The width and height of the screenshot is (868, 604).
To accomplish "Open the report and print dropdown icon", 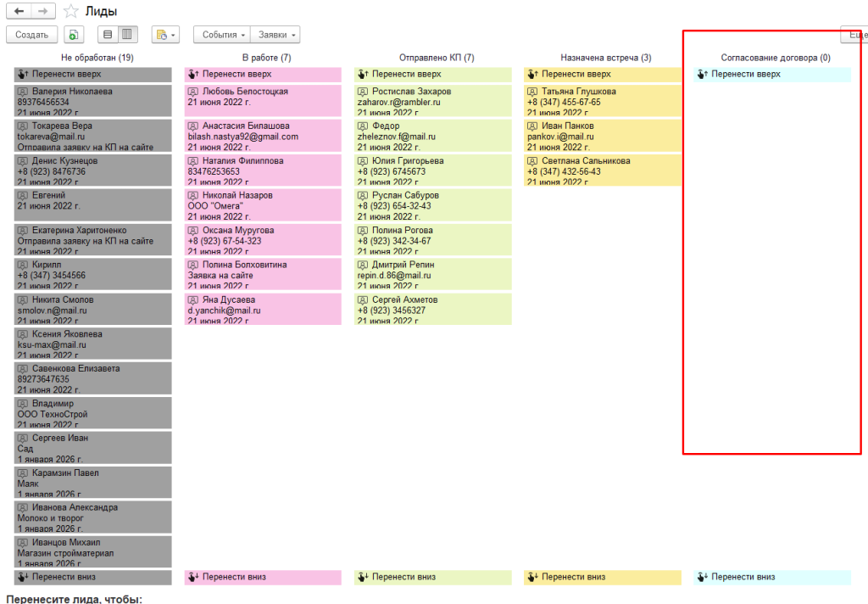I will tap(165, 35).
